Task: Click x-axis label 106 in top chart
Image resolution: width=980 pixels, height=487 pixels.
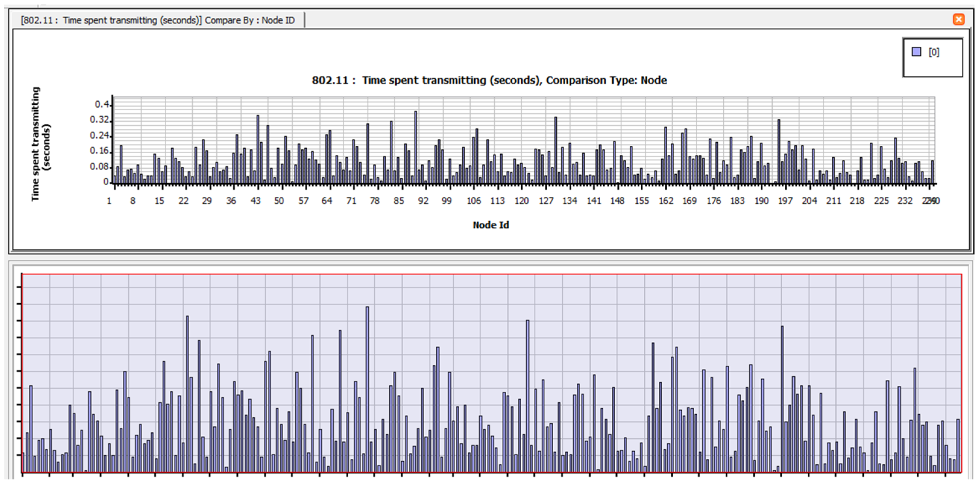Action: 474,201
